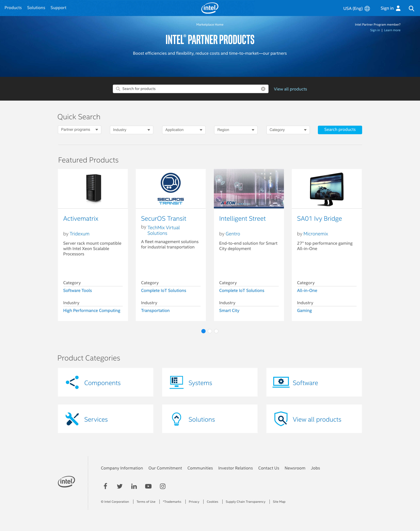
Task: Open the Support menu
Action: [x=59, y=8]
